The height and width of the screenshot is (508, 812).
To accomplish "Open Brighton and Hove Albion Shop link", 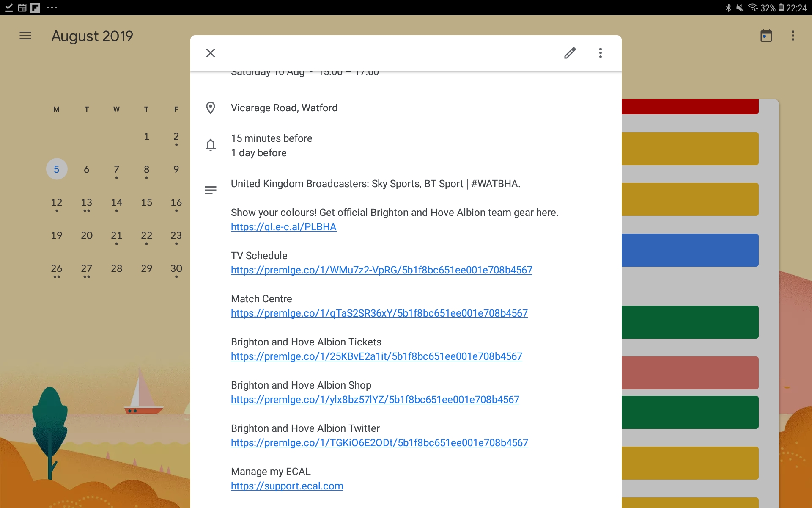I will click(375, 400).
